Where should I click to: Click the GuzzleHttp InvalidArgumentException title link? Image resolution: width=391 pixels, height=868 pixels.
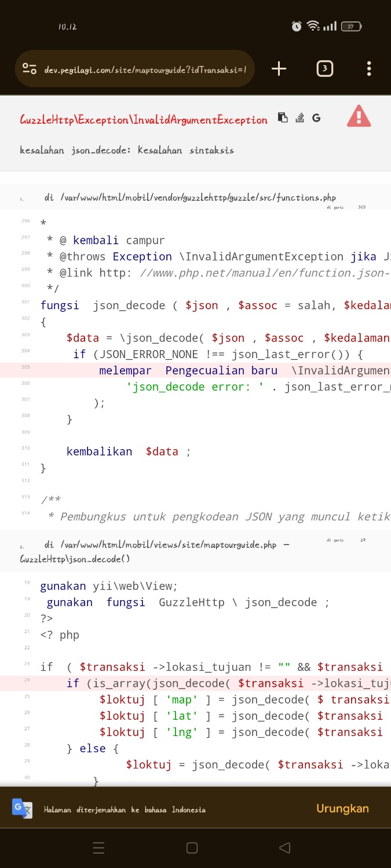click(144, 120)
